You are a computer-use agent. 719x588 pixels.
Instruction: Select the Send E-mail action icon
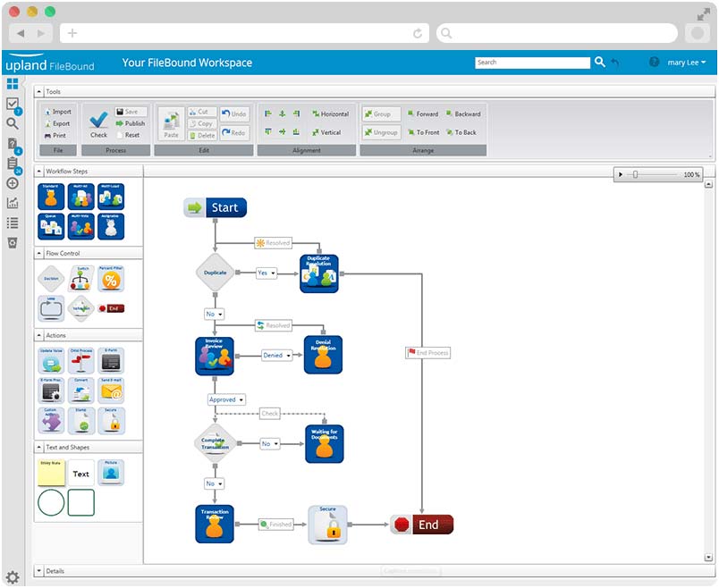tap(111, 391)
